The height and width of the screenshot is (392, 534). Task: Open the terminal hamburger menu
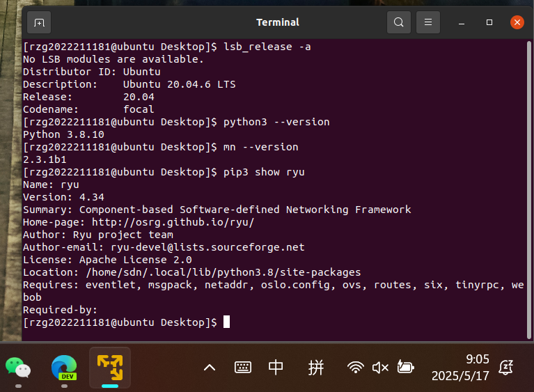point(428,22)
